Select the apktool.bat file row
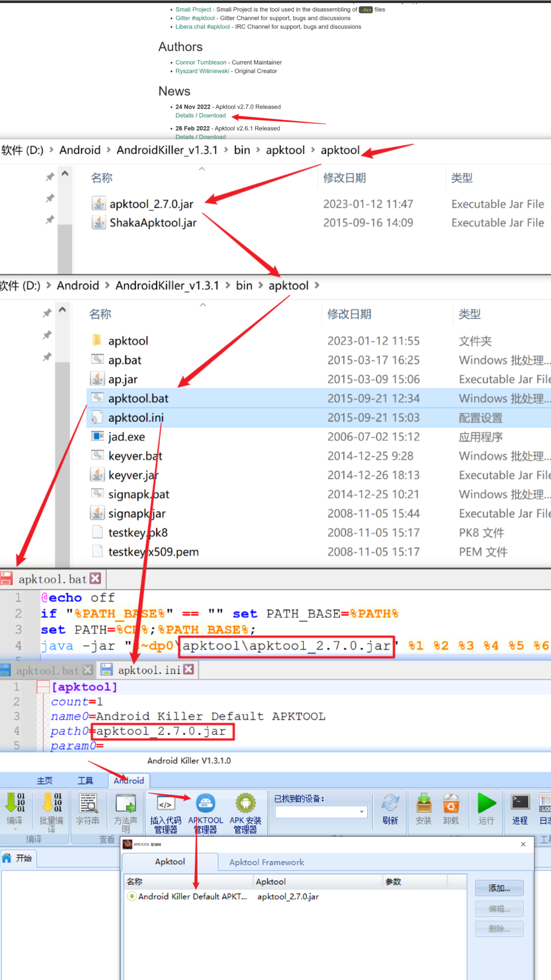The height and width of the screenshot is (980, 551). [x=319, y=398]
